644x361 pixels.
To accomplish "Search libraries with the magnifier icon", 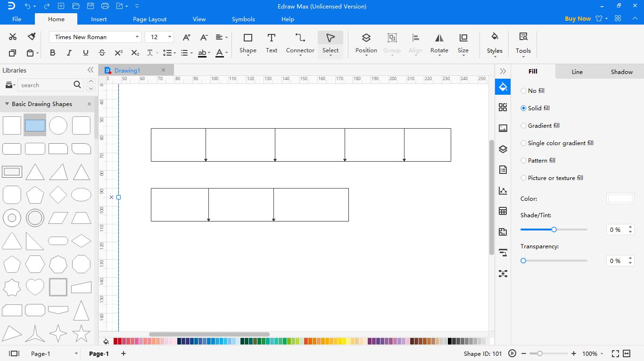I will pos(77,85).
